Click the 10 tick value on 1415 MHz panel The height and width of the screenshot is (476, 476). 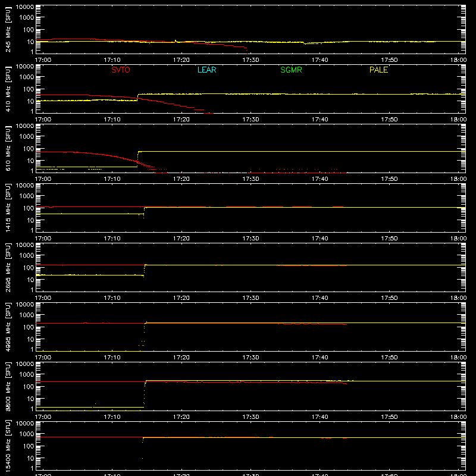(x=30, y=220)
